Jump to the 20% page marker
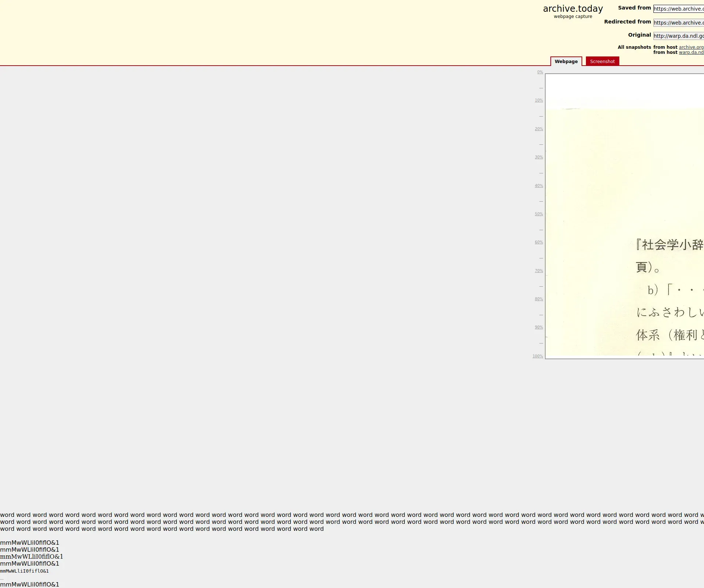Screen dimensions: 704x588 (x=539, y=129)
